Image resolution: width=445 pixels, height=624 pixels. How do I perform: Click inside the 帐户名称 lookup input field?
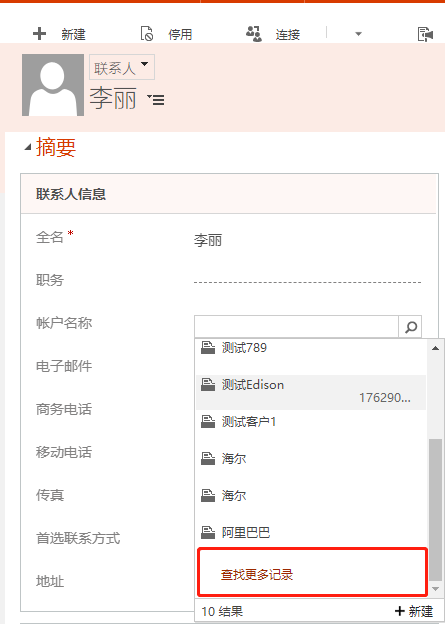coord(296,327)
